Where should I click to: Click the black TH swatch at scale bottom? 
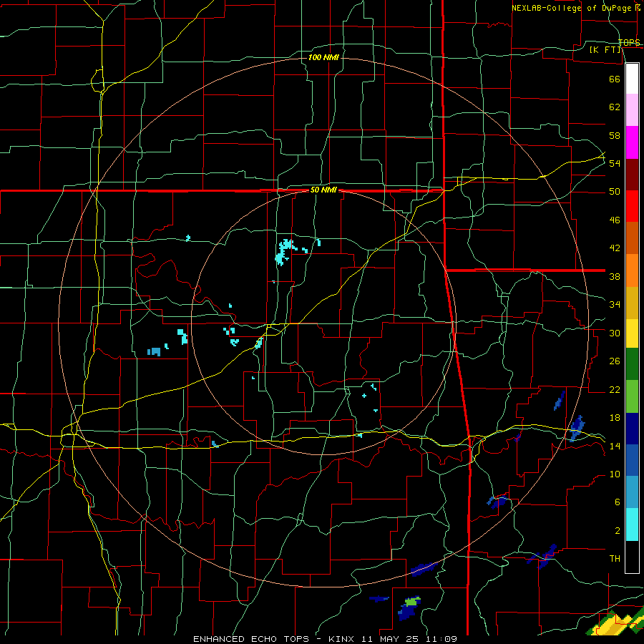[632, 557]
